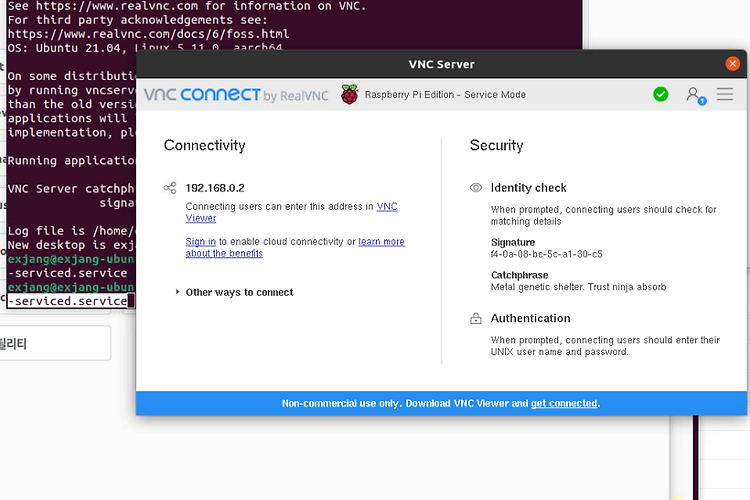Expand Other ways to connect
Viewport: 750px width, 500px height.
point(234,292)
